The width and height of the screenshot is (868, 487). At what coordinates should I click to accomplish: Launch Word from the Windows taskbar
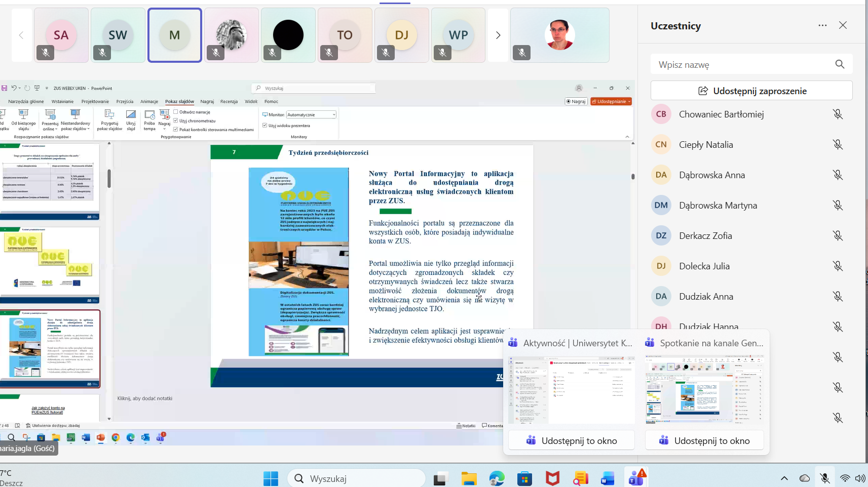[x=607, y=478]
